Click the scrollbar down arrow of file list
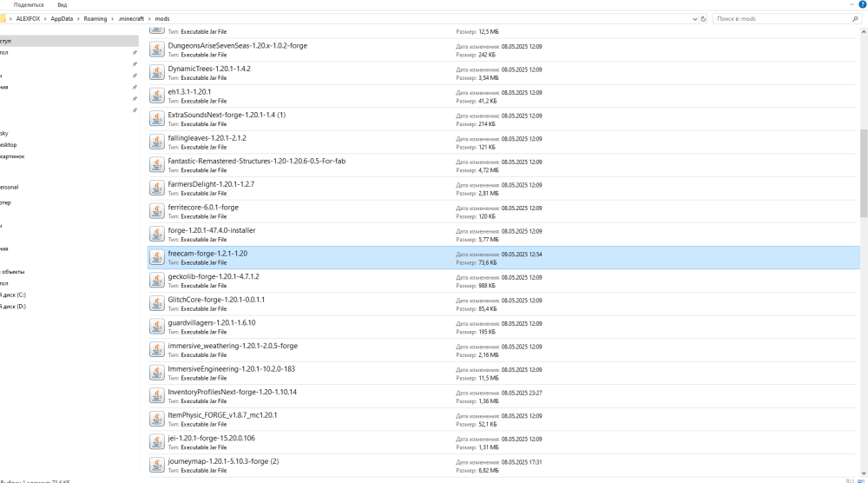Image resolution: width=868 pixels, height=483 pixels. 864,473
